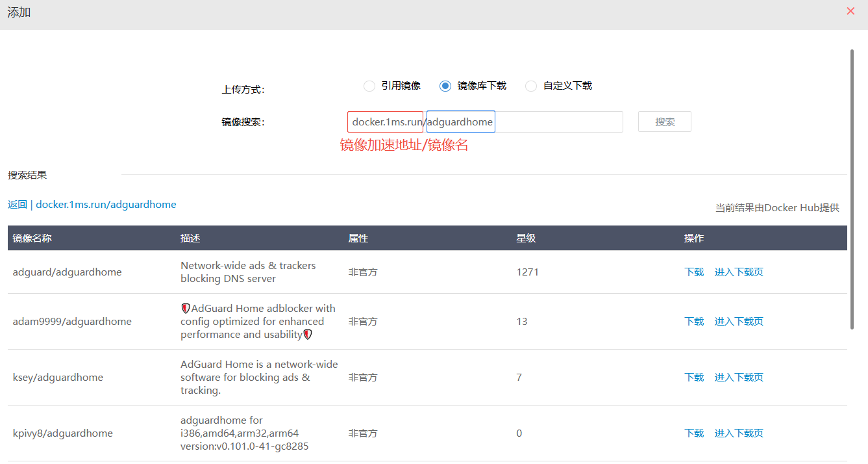Click the dialog's vertical scrollbar

852,189
